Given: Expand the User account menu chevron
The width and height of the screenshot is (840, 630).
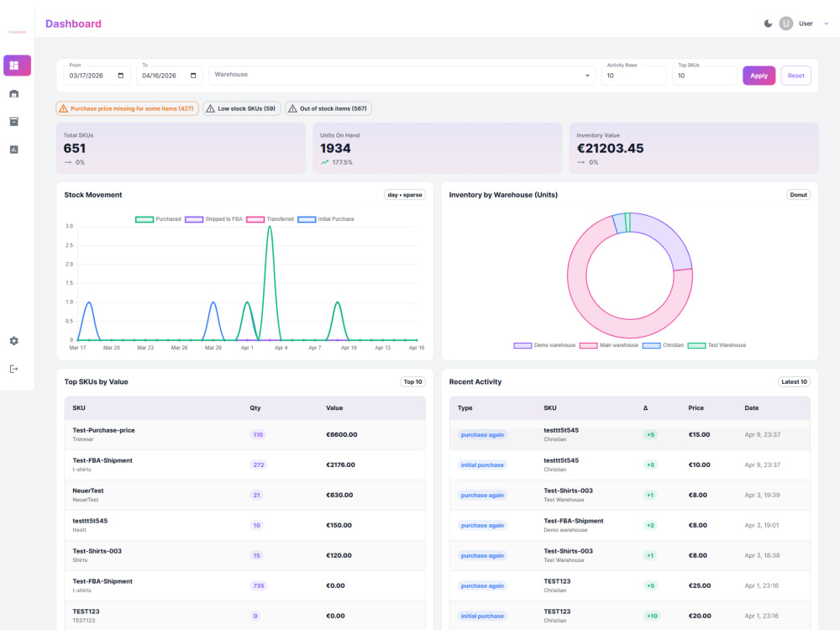Looking at the screenshot, I should coord(826,24).
